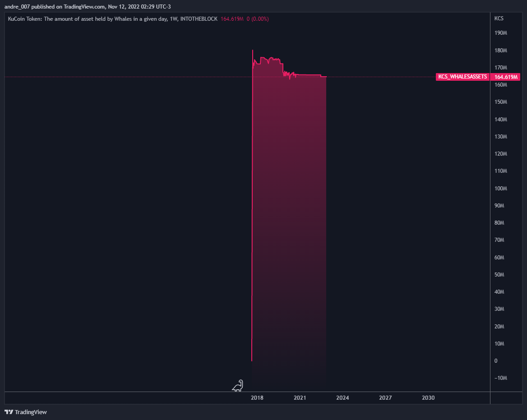Click the andre_007 published header text
Image resolution: width=527 pixels, height=420 pixels.
[88, 6]
